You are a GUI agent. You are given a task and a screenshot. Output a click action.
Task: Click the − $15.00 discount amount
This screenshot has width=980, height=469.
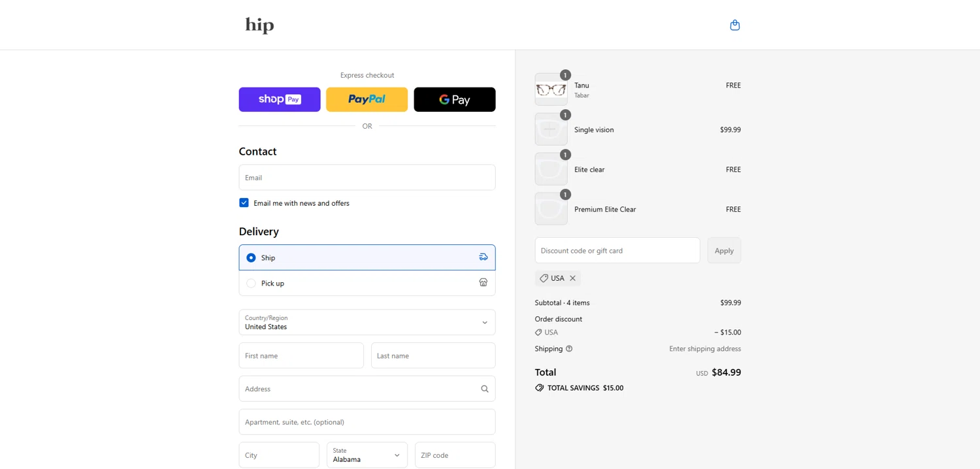[728, 332]
